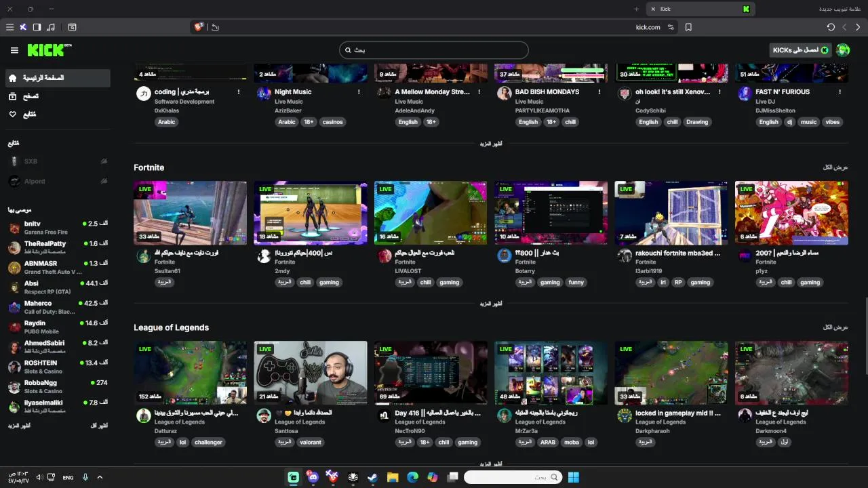The height and width of the screenshot is (488, 868).
Task: Open the user avatar at the top right
Action: 843,50
